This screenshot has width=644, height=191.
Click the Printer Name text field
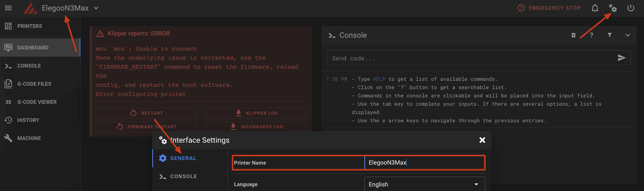coord(424,163)
